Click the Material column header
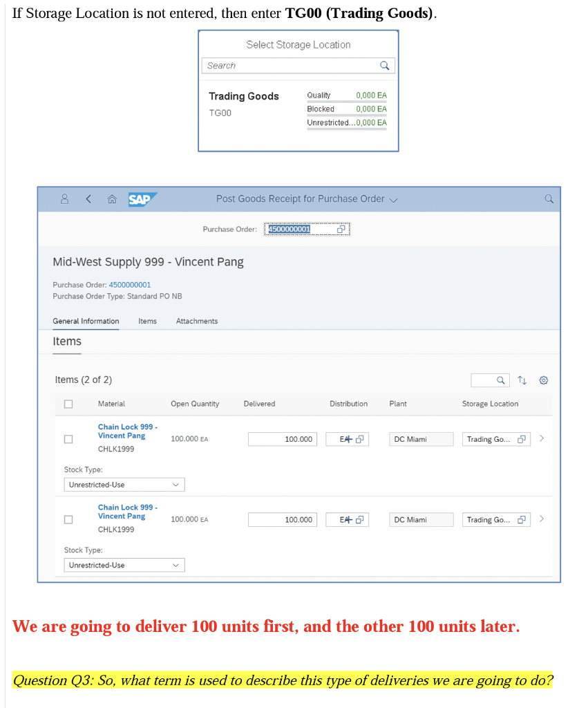The height and width of the screenshot is (708, 588). pyautogui.click(x=111, y=404)
